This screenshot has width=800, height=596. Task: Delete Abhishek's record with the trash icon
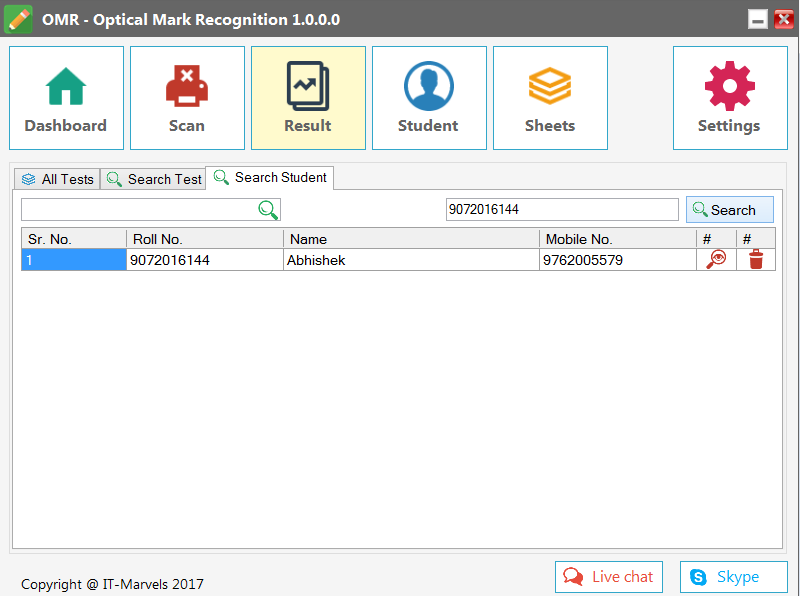pos(756,260)
